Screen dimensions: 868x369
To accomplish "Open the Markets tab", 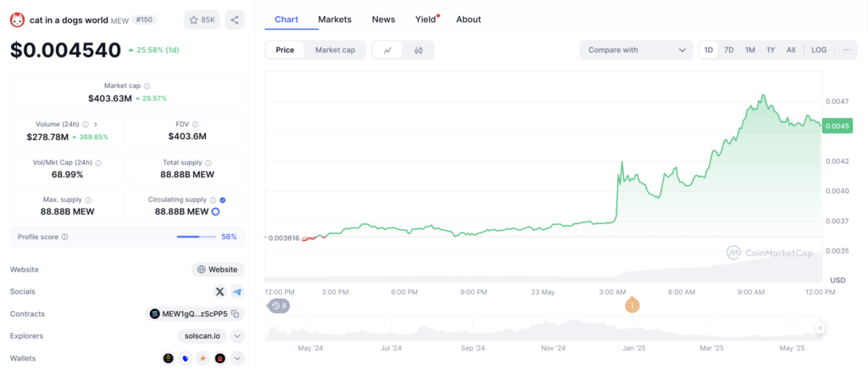I will click(334, 20).
